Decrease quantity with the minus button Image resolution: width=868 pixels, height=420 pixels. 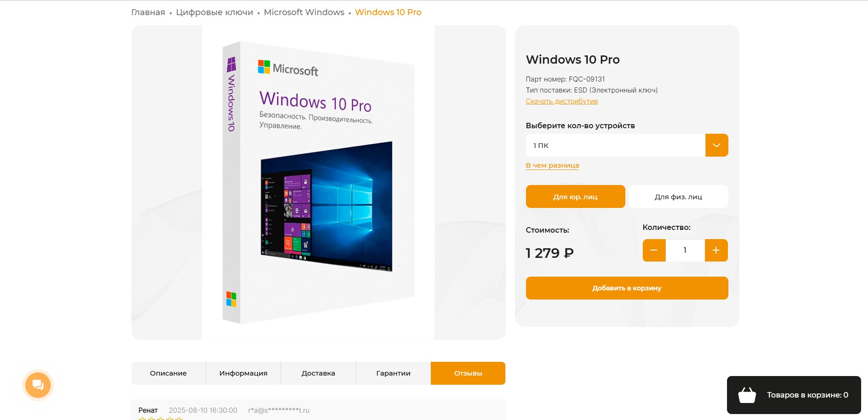(x=654, y=250)
